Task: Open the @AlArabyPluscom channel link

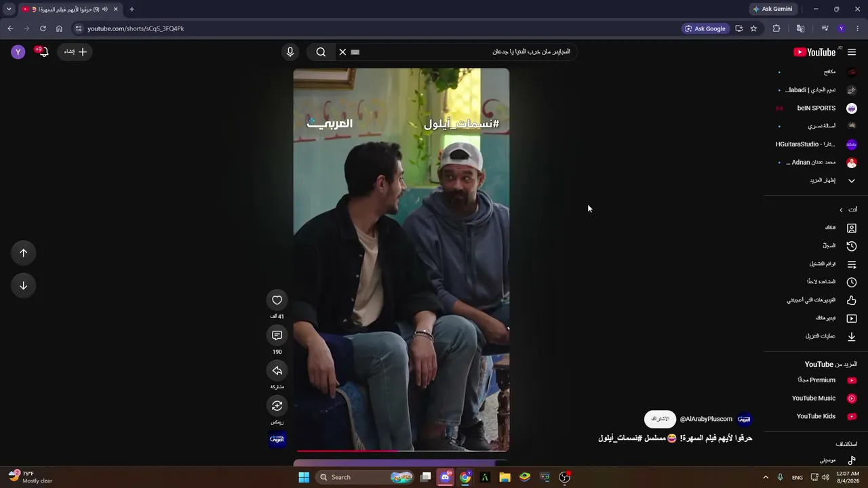Action: click(x=706, y=419)
